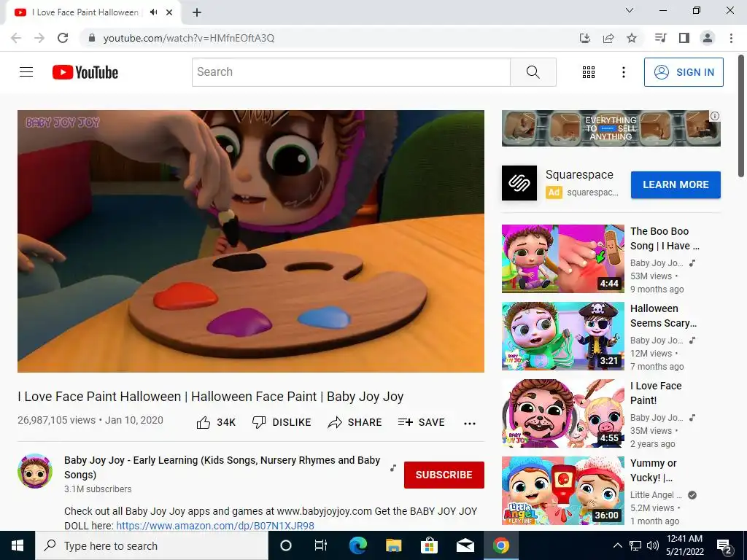The width and height of the screenshot is (747, 560).
Task: Open The Boo Boo Song title
Action: coord(665,238)
